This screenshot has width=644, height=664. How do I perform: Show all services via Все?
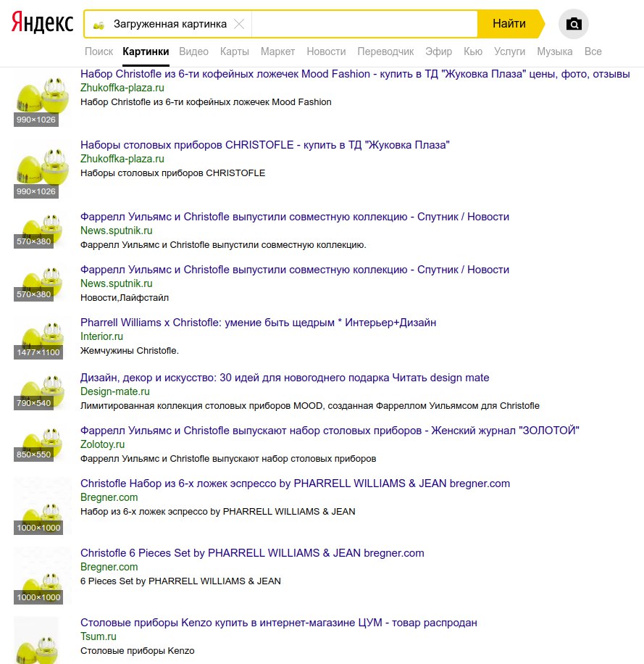pos(593,51)
